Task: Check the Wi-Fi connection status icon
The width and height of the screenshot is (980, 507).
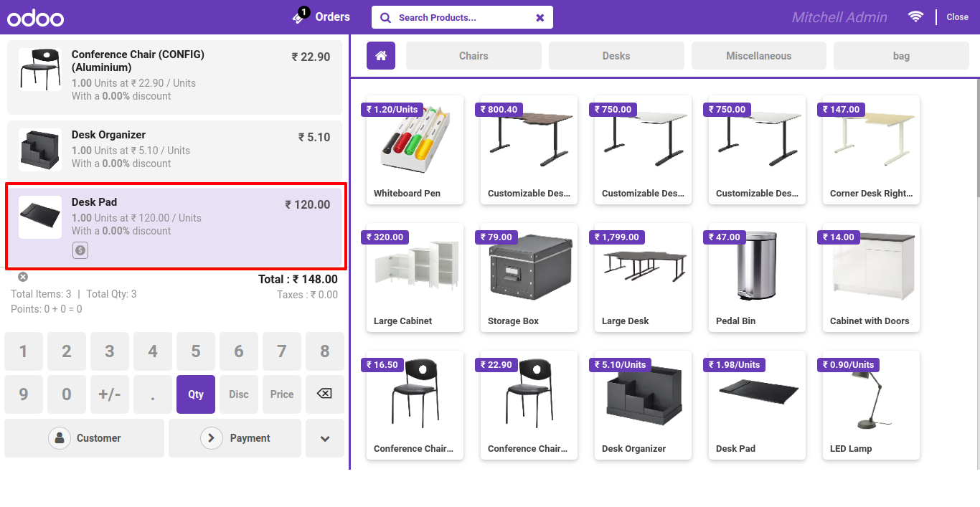Action: (916, 16)
